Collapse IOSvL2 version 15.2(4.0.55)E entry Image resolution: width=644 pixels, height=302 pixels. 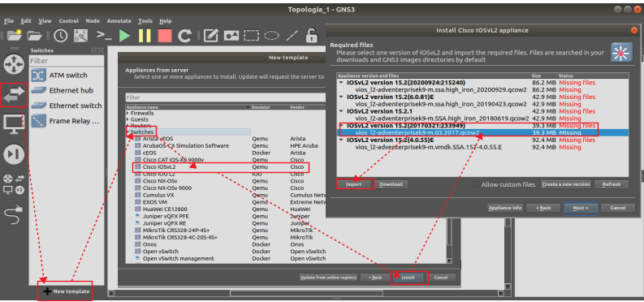[x=341, y=140]
